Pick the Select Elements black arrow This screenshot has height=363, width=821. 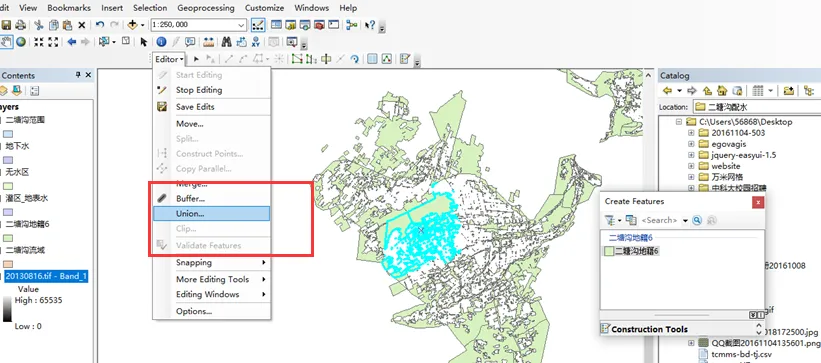(x=143, y=42)
